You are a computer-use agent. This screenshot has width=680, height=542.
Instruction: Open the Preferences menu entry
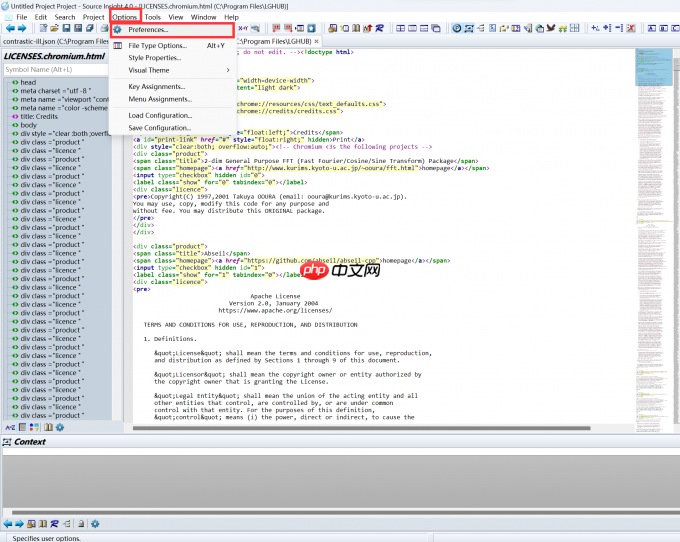tap(148, 30)
